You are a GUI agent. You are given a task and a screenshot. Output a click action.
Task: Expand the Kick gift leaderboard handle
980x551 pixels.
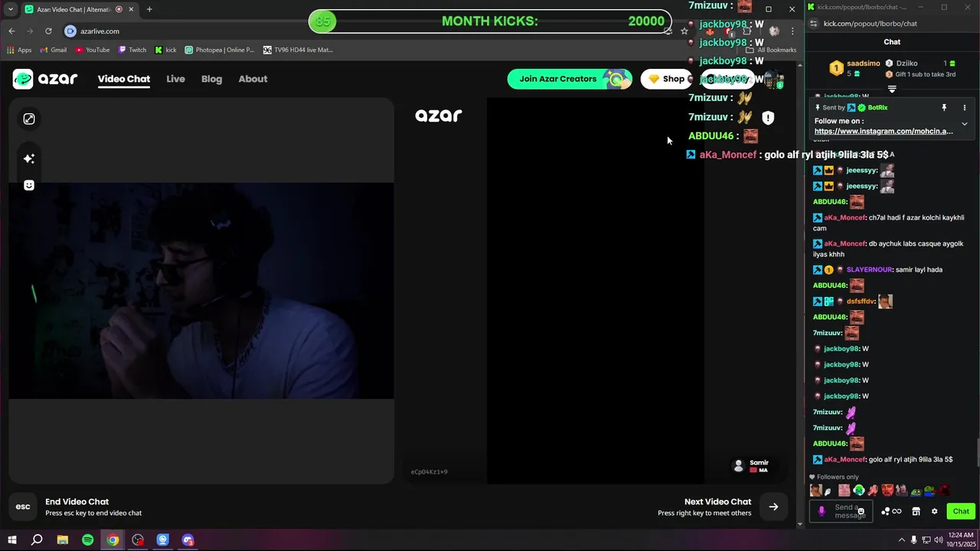click(892, 90)
